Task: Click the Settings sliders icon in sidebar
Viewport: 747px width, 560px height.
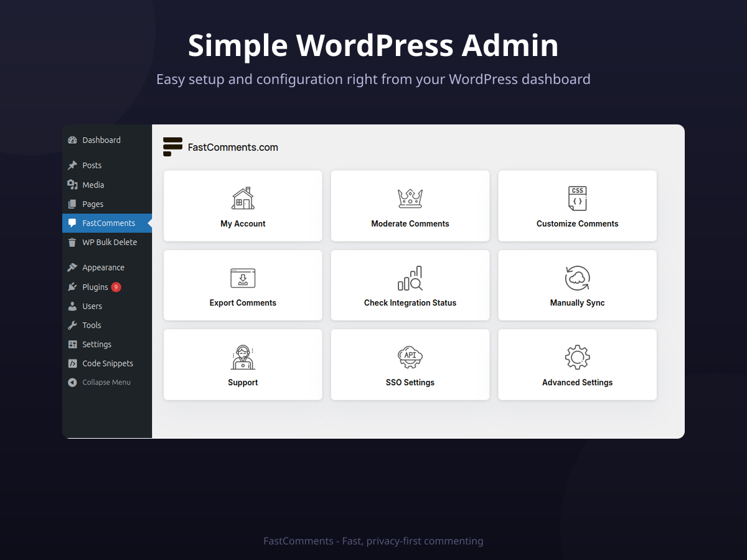Action: pos(72,345)
